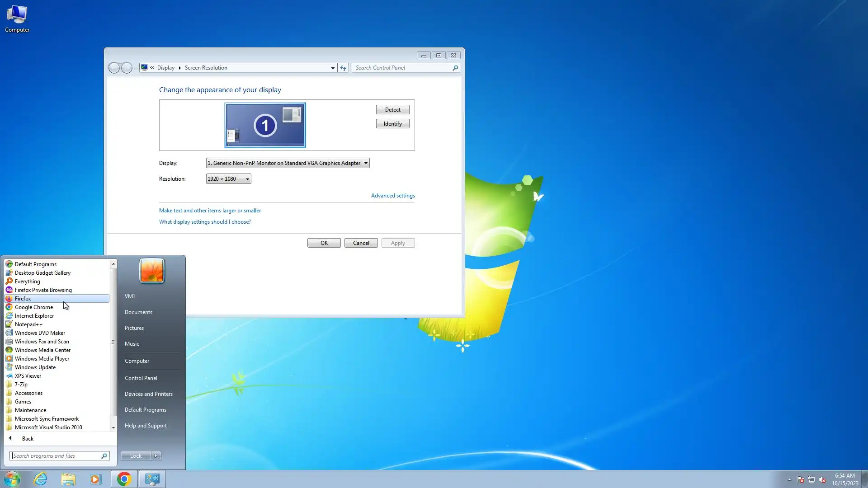Select Notepad++ in the programs list
Image resolution: width=868 pixels, height=488 pixels.
(28, 324)
